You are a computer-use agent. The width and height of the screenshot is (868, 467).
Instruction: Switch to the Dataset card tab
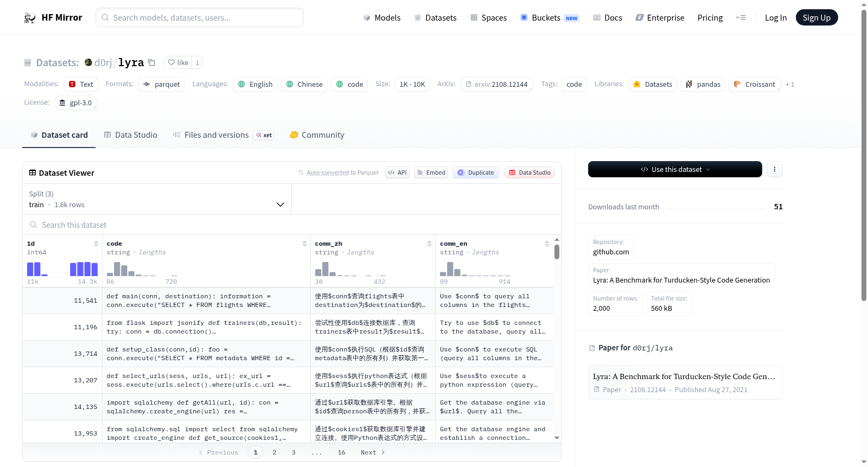(59, 135)
